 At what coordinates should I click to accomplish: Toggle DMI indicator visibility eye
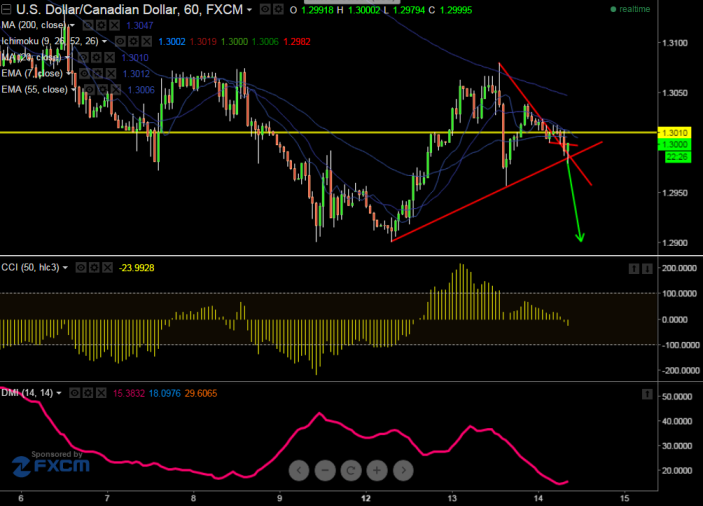(x=74, y=394)
